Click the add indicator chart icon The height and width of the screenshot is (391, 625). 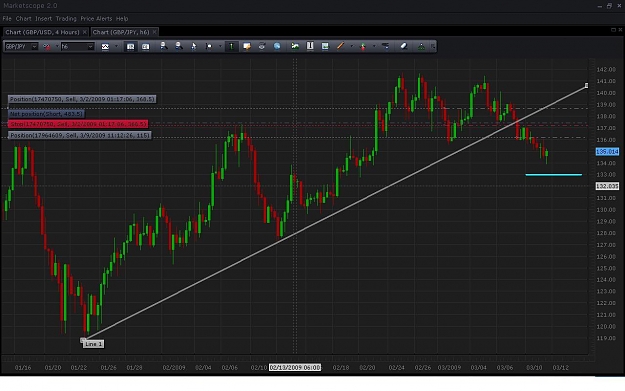coord(295,46)
